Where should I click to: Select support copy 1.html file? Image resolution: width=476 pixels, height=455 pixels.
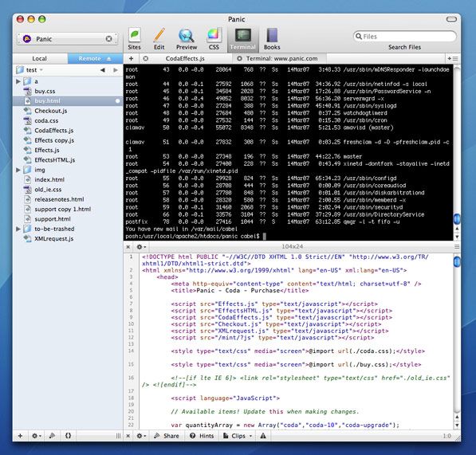pos(68,209)
